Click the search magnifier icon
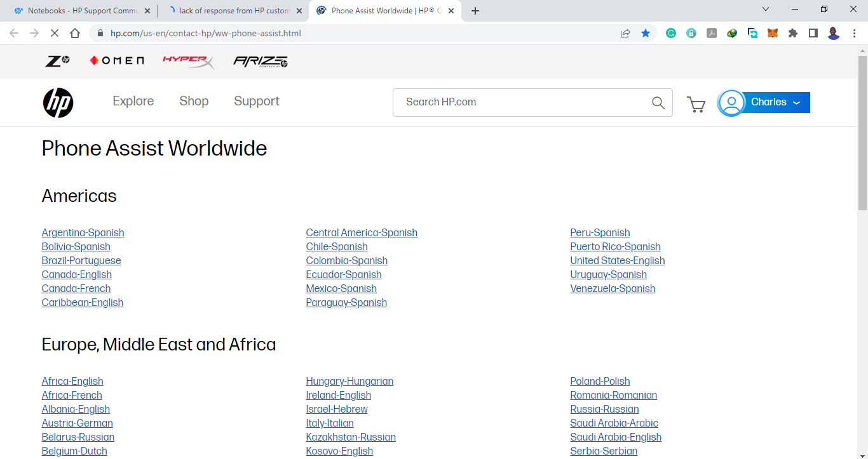The width and height of the screenshot is (868, 459). [x=658, y=103]
